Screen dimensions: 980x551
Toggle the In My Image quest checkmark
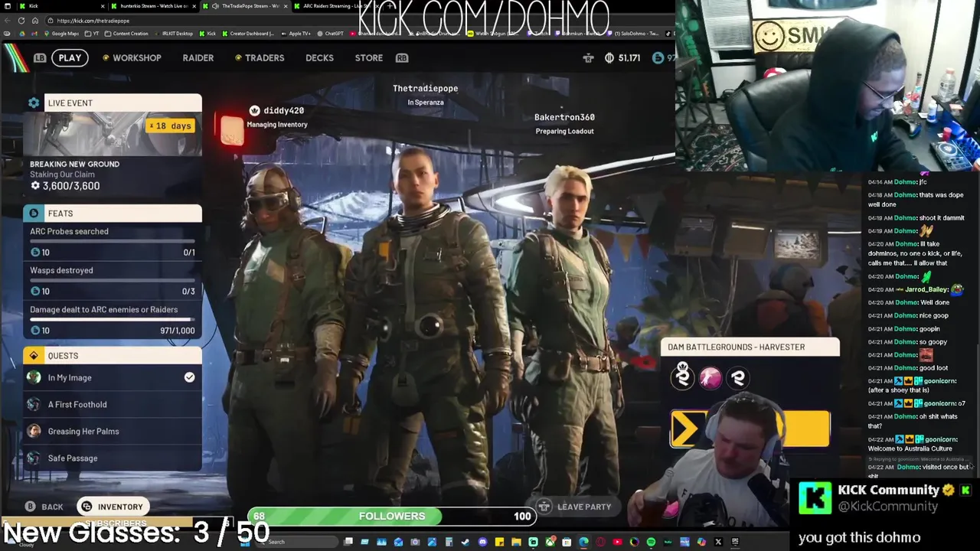click(x=189, y=377)
